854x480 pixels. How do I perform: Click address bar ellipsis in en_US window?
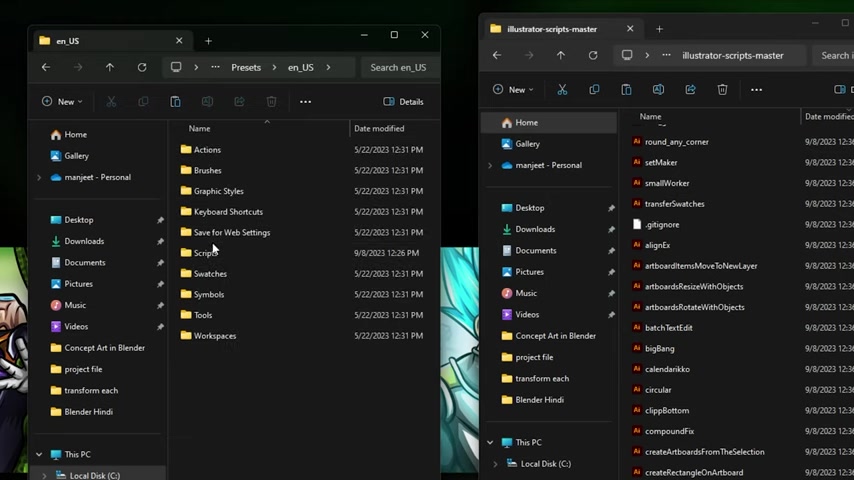(216, 68)
